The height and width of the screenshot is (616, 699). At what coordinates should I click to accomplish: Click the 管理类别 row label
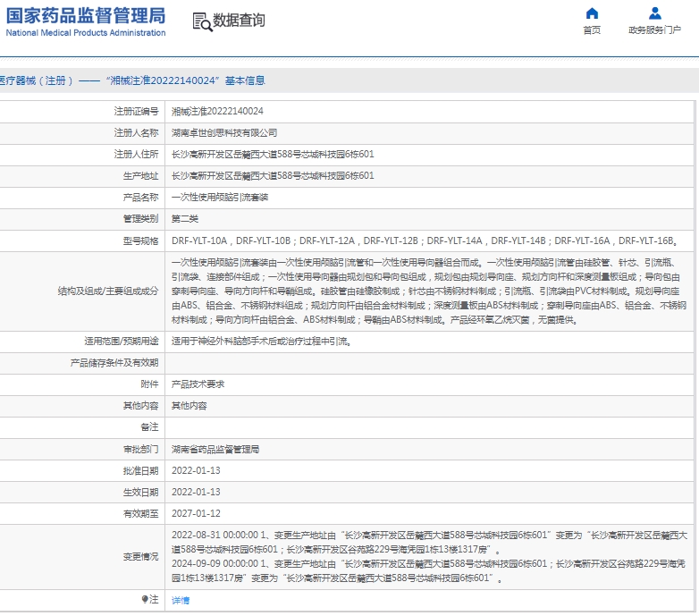pyautogui.click(x=140, y=218)
